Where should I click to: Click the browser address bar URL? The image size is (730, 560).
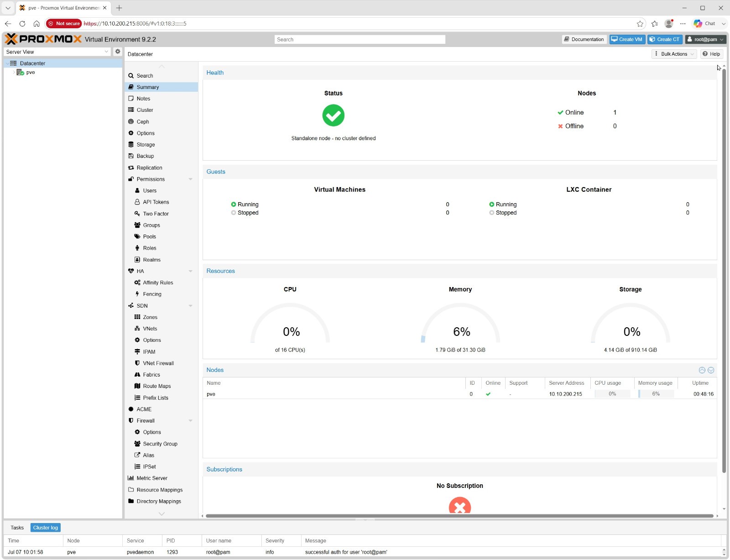pos(135,24)
